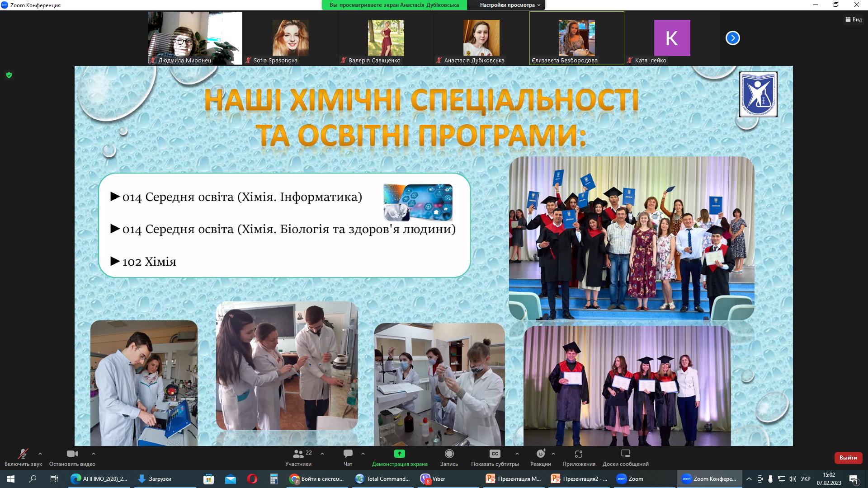Viewport: 868px width, 488px height.
Task: Open the Chat icon
Action: pyautogui.click(x=348, y=454)
